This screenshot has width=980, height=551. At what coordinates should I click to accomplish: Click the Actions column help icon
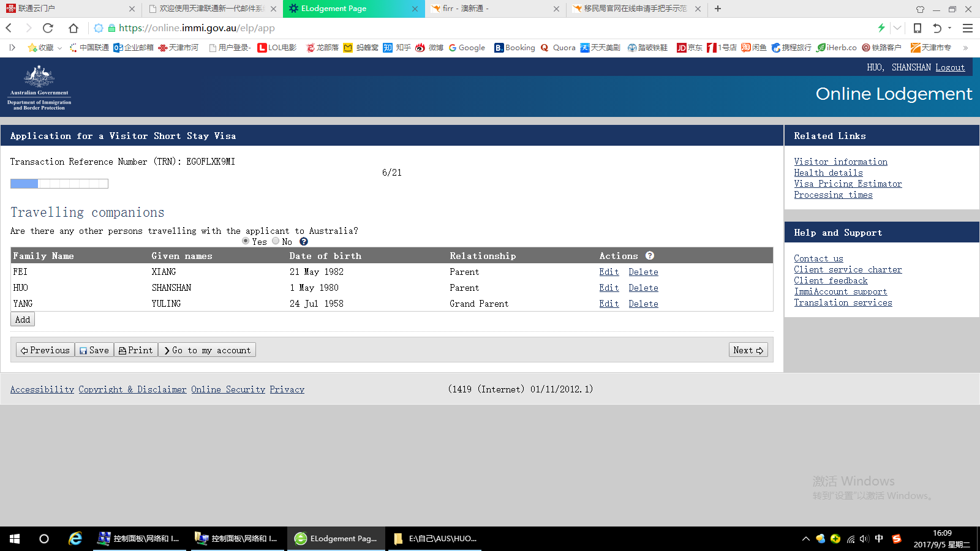pyautogui.click(x=650, y=256)
